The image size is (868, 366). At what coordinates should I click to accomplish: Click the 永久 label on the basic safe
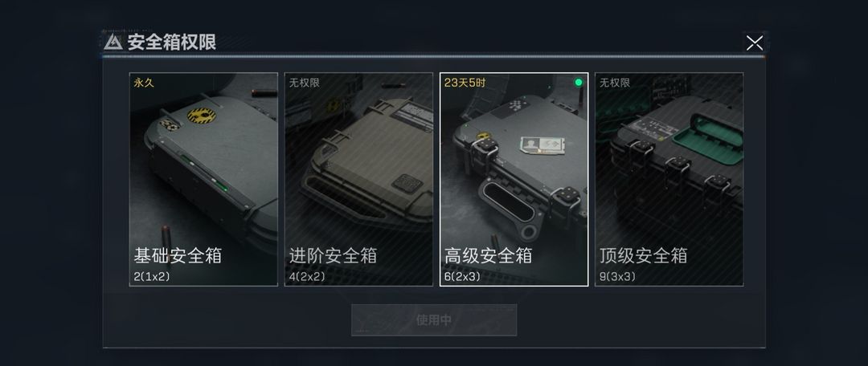[x=143, y=83]
